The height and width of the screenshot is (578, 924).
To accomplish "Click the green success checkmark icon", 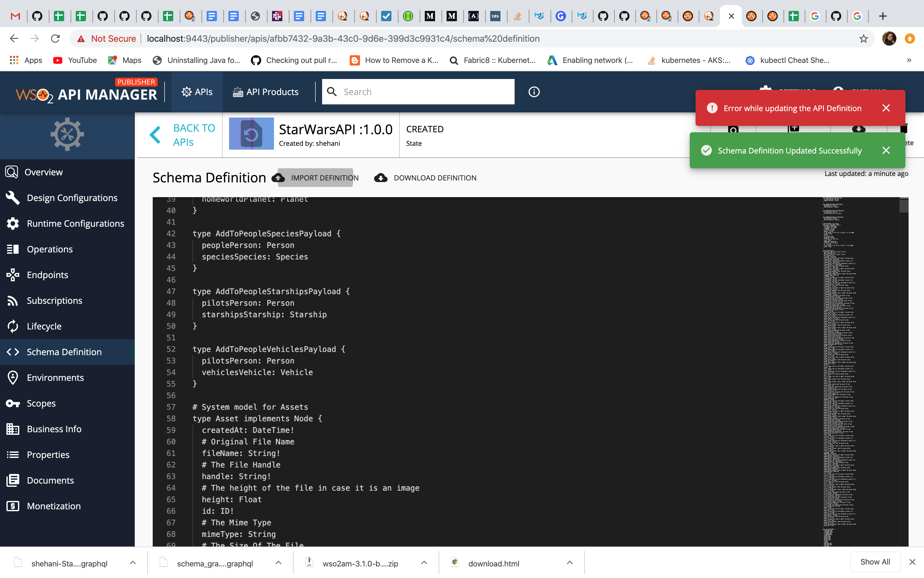I will [706, 151].
